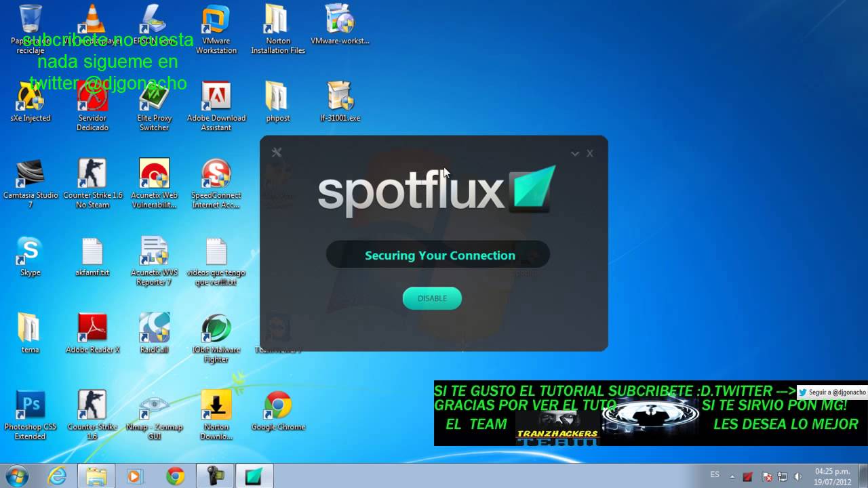Open Windows Explorer from the taskbar
This screenshot has height=488, width=868.
(x=96, y=476)
